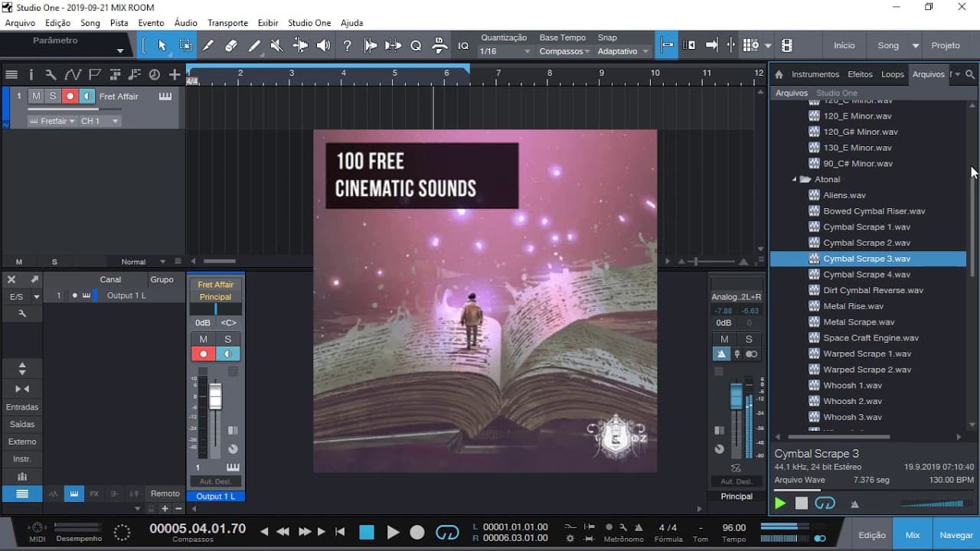Click the Entradas button in mixer

pos(22,407)
